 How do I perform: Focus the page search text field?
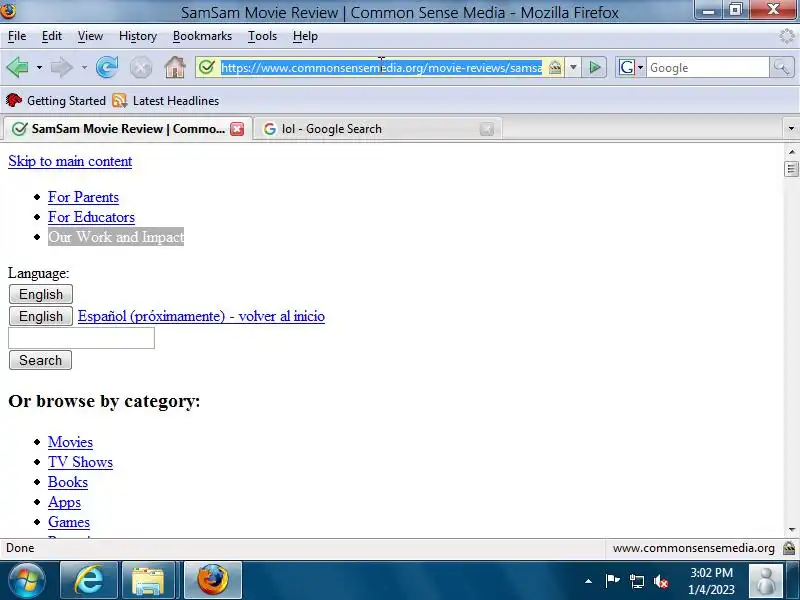(81, 338)
